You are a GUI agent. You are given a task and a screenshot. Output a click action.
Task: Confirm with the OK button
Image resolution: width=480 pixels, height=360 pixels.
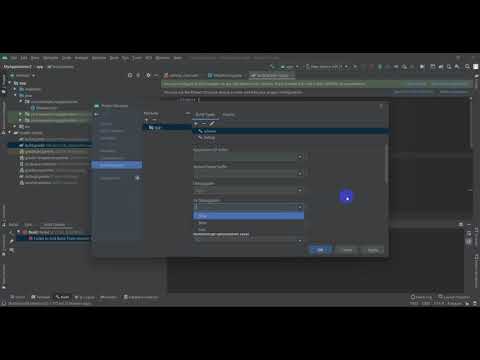point(320,250)
